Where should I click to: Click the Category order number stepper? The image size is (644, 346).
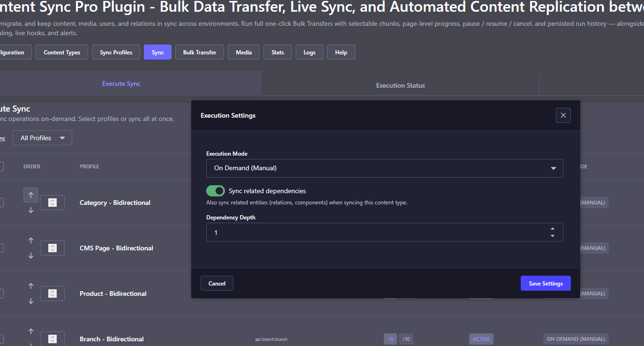tap(52, 203)
